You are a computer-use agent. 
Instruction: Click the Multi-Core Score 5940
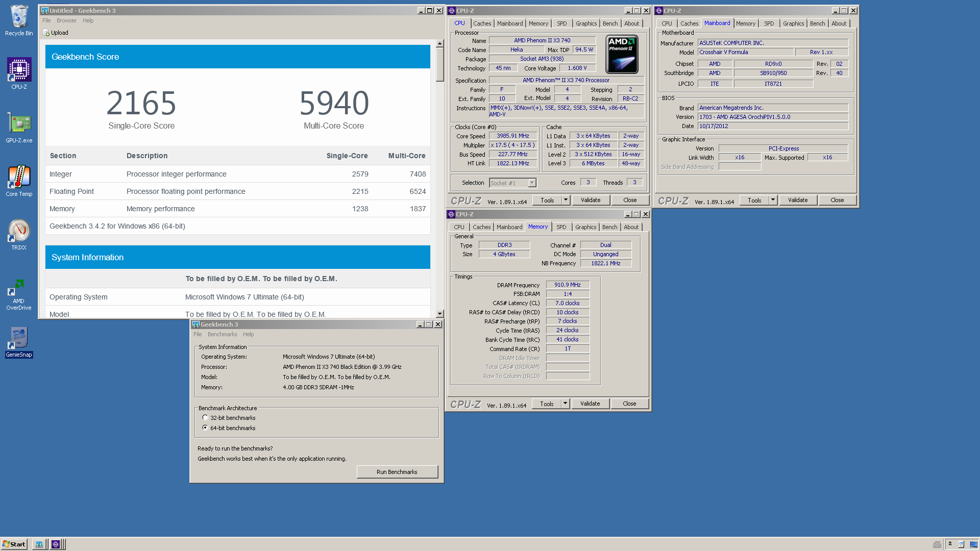pos(334,103)
